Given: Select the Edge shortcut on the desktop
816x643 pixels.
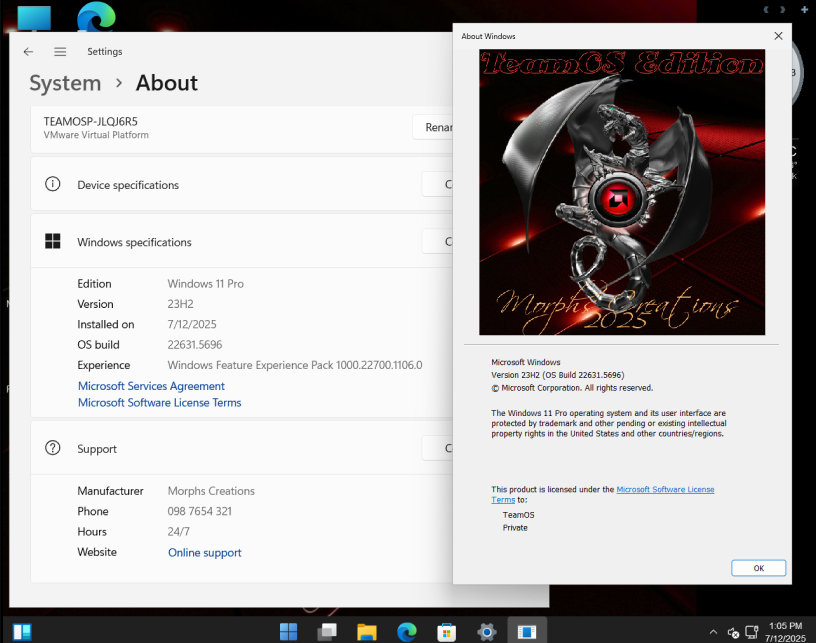Looking at the screenshot, I should 96,16.
